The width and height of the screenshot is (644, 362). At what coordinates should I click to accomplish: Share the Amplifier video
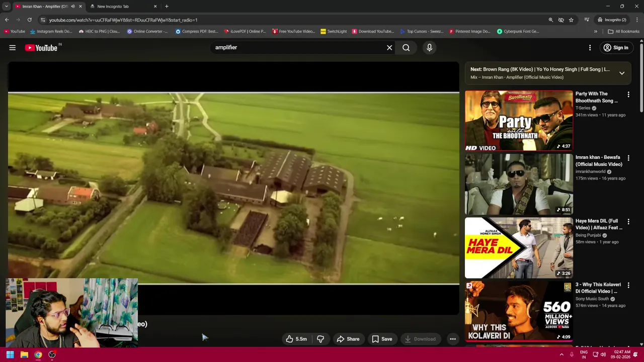pyautogui.click(x=348, y=339)
